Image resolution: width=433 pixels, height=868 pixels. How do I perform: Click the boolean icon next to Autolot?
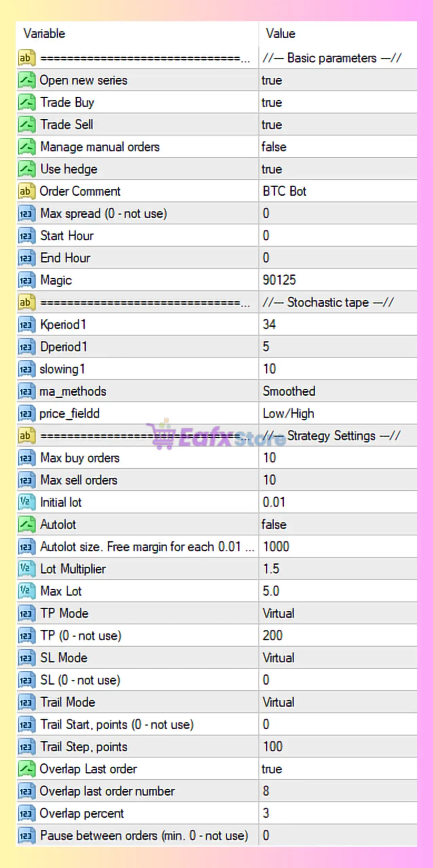[x=26, y=525]
